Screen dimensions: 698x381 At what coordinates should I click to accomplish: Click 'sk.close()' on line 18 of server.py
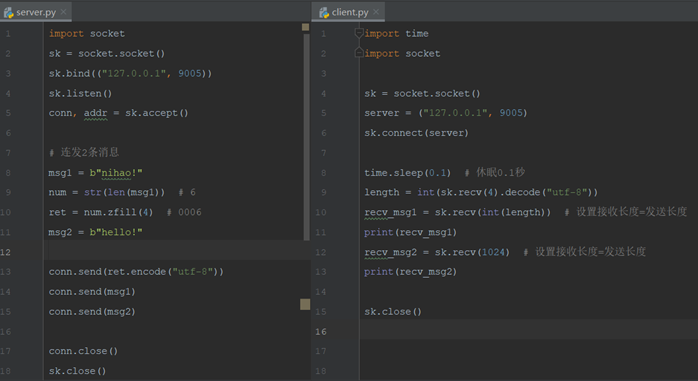point(77,371)
